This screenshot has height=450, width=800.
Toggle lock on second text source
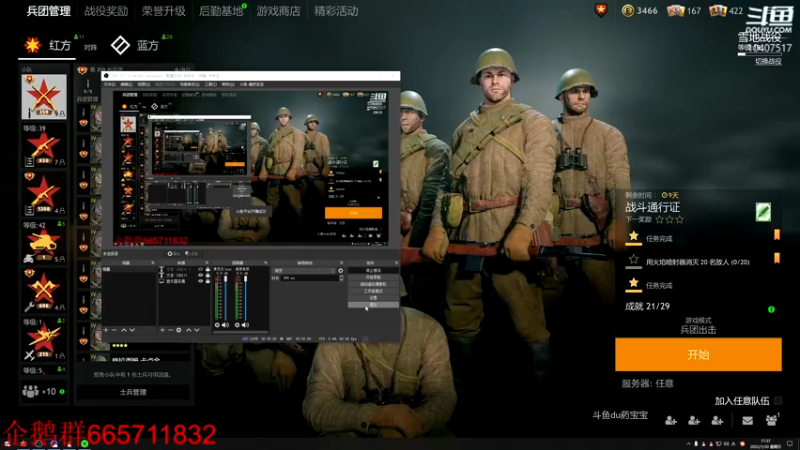coord(207,275)
